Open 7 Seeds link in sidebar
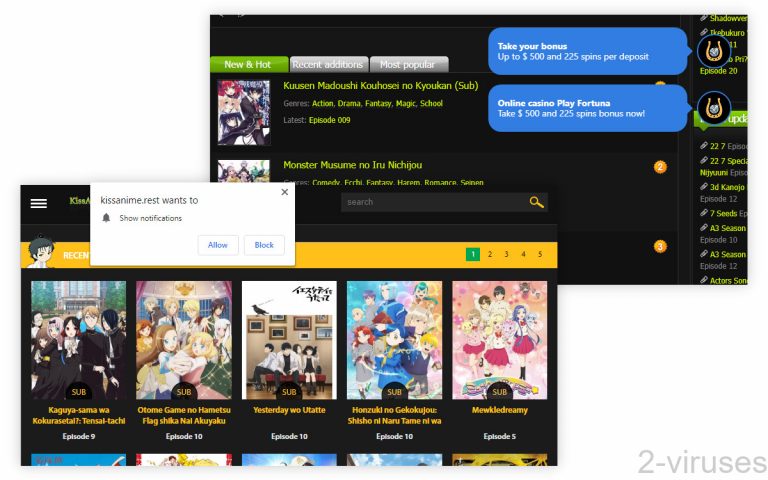The width and height of the screenshot is (768, 480). (x=723, y=214)
